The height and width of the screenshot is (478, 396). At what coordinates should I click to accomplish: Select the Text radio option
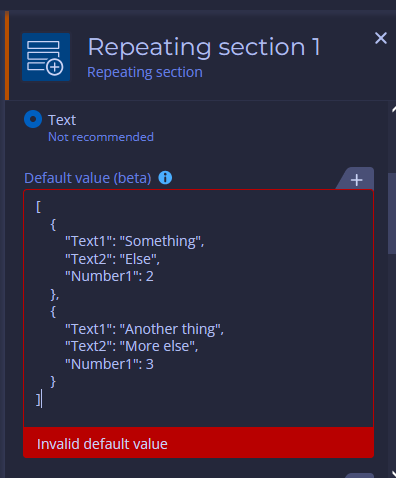click(33, 119)
